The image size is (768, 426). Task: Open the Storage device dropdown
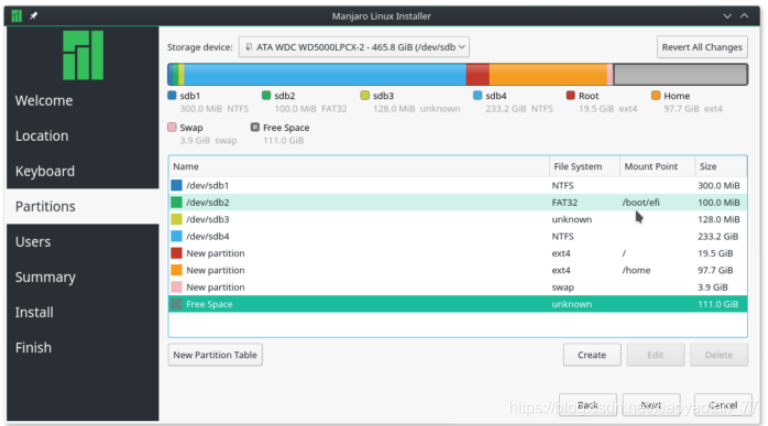[354, 47]
